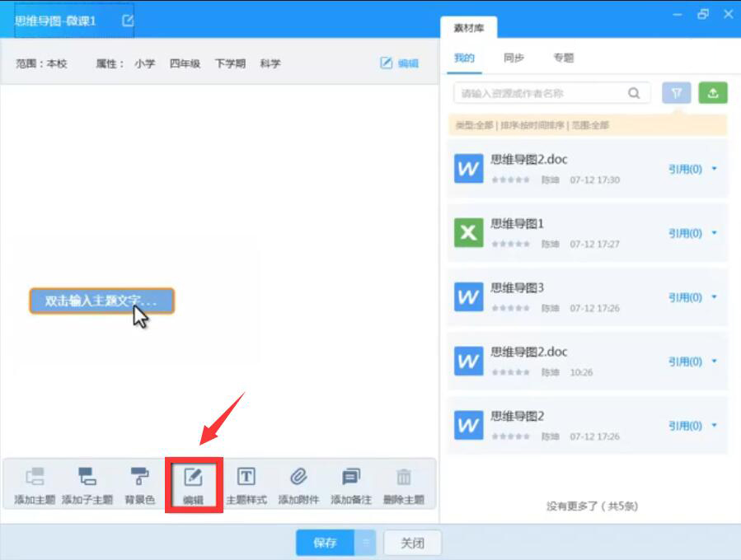Switch to the 专题 tab
The image size is (741, 560).
[563, 58]
